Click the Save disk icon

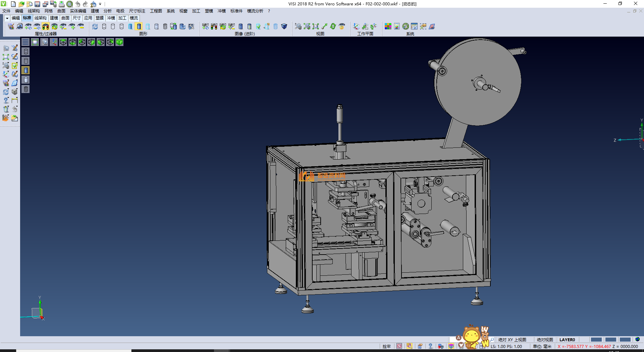[37, 4]
